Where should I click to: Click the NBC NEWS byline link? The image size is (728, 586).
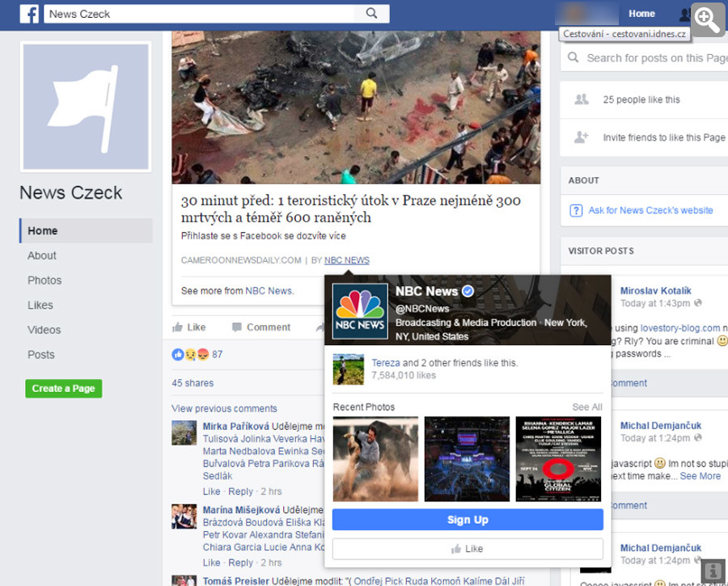347,260
